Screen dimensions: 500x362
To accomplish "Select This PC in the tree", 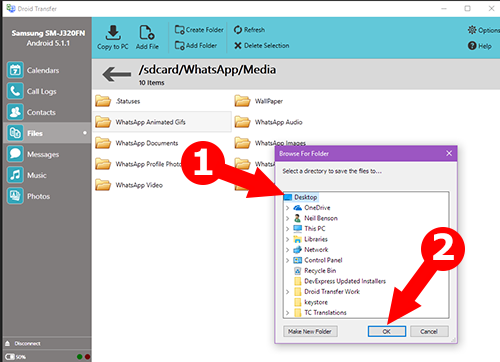I will tap(309, 229).
